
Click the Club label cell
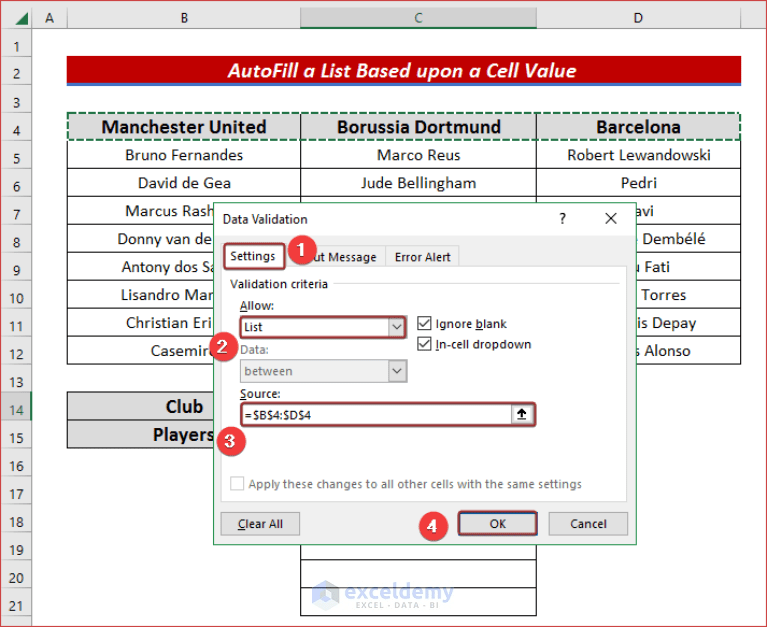tap(141, 406)
